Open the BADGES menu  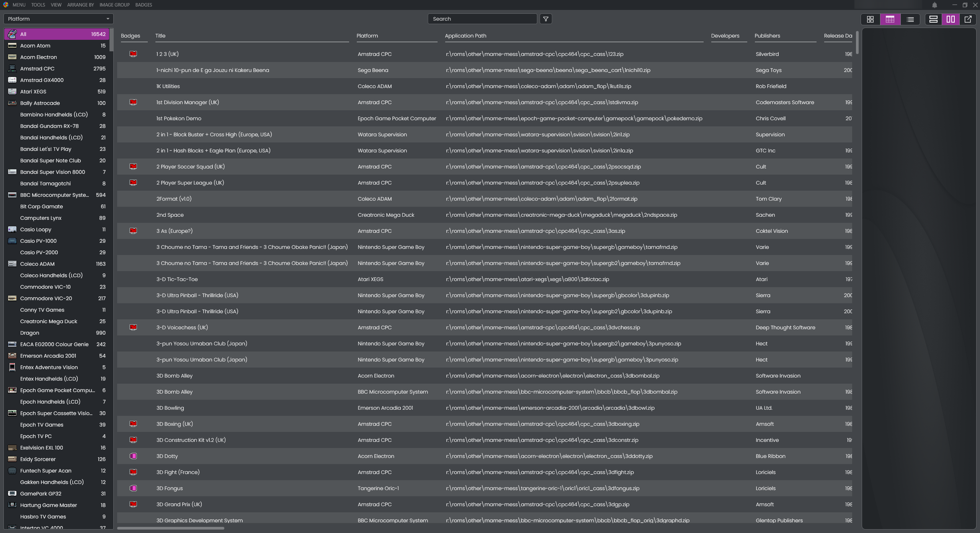(x=144, y=5)
